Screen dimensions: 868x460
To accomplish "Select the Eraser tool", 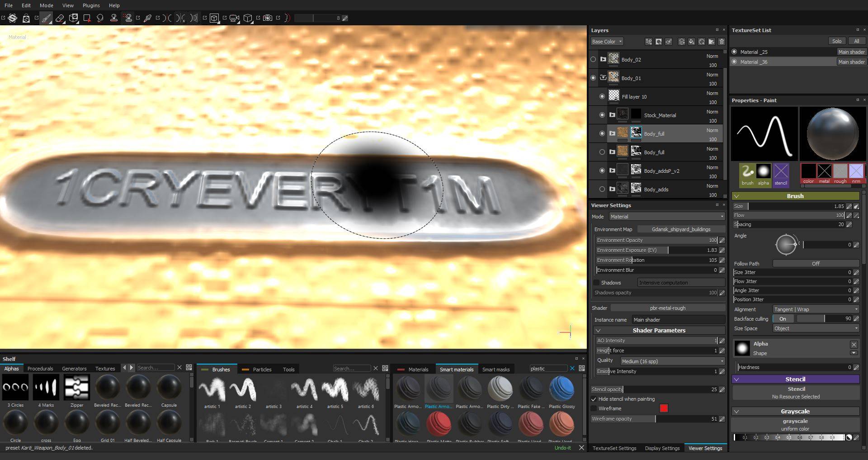I will [x=60, y=18].
